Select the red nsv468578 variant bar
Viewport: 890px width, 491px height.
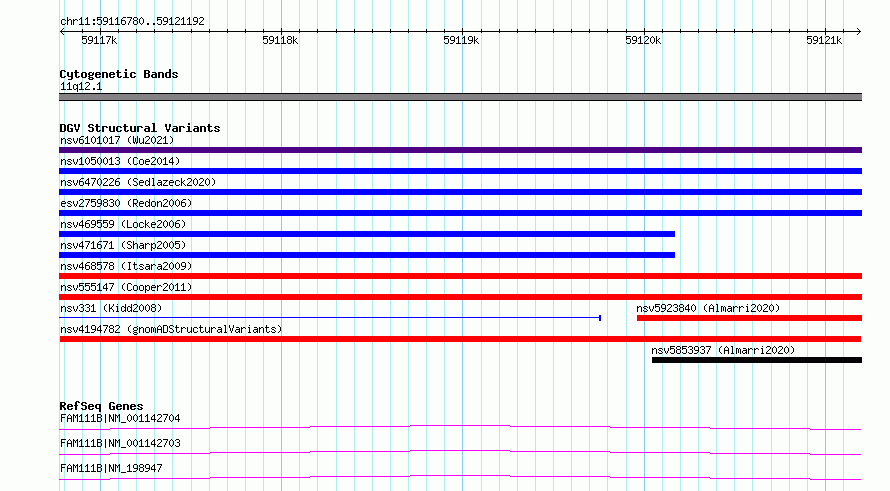[x=460, y=276]
